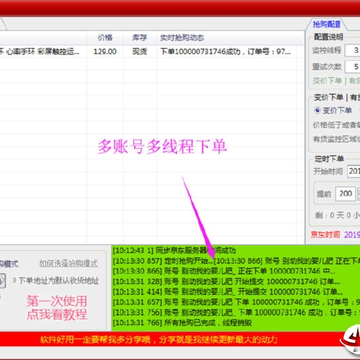Click the 开始时间 date field
The width and height of the screenshot is (360, 360).
pyautogui.click(x=354, y=172)
